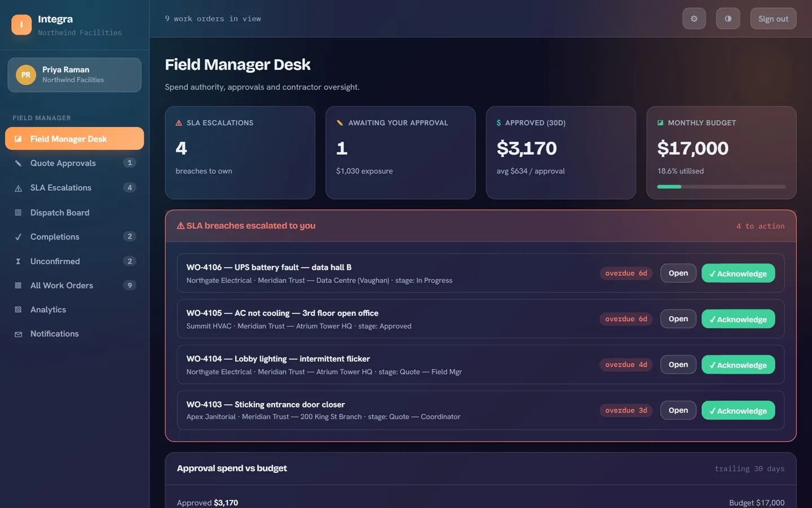Toggle the contrast theme button
Viewport: 812px width, 508px height.
(728, 19)
